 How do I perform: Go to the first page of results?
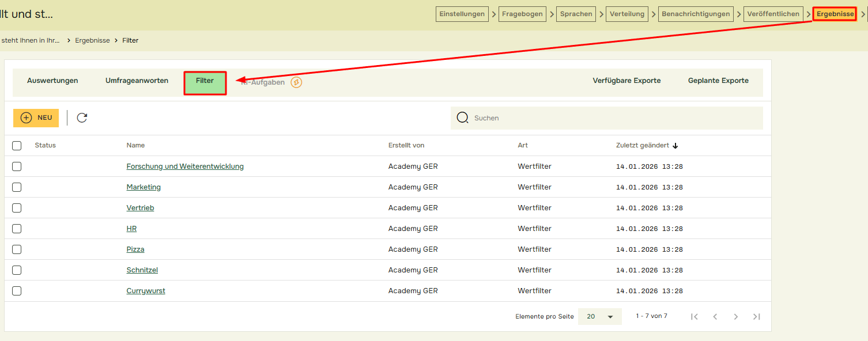click(695, 316)
